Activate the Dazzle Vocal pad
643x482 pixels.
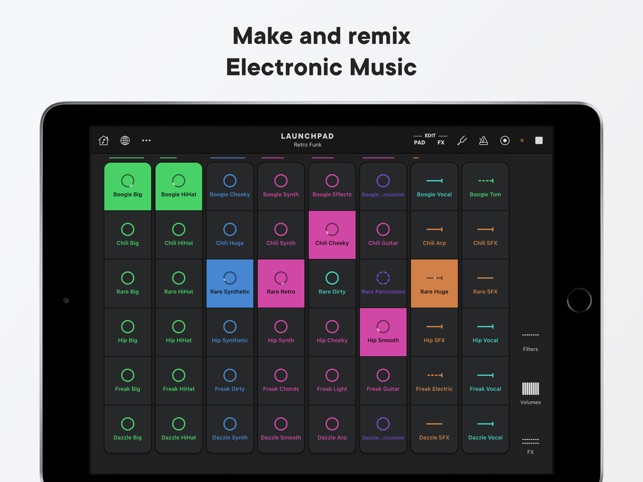point(486,429)
